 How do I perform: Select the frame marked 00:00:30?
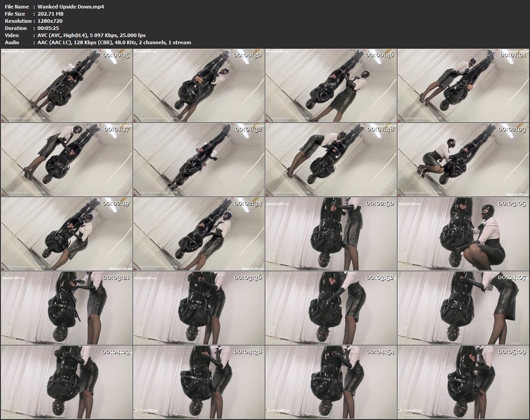[x=199, y=85]
